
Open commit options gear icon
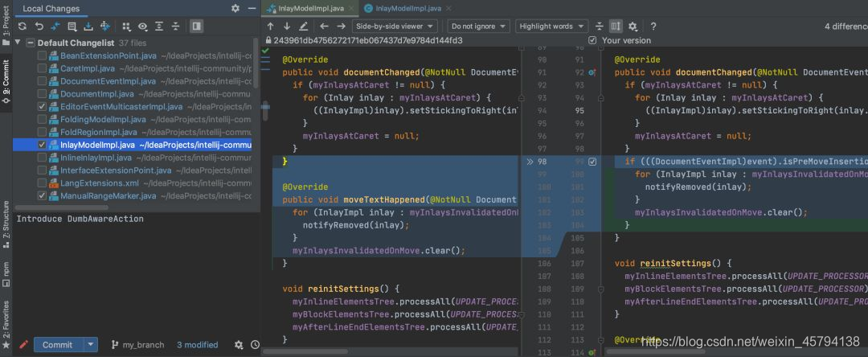[239, 344]
